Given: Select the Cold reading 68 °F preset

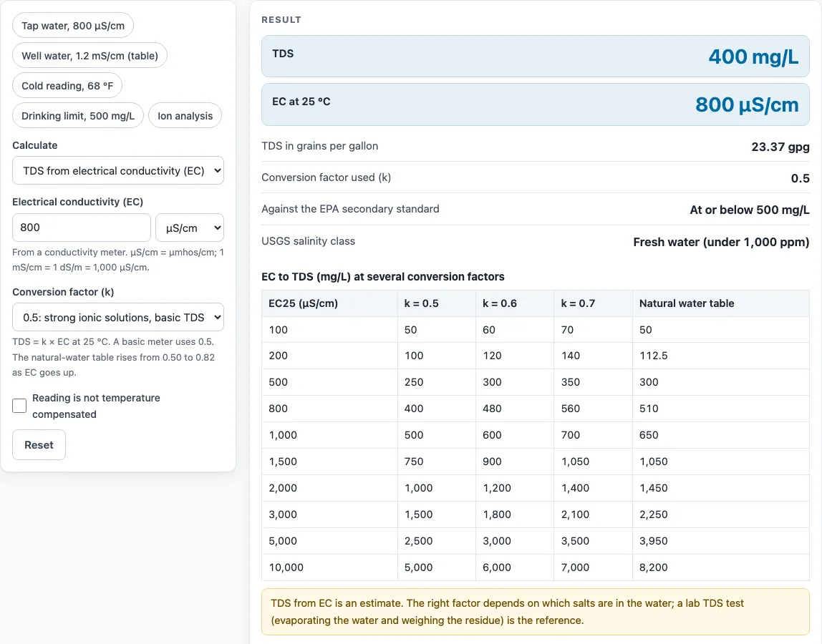Looking at the screenshot, I should click(67, 86).
